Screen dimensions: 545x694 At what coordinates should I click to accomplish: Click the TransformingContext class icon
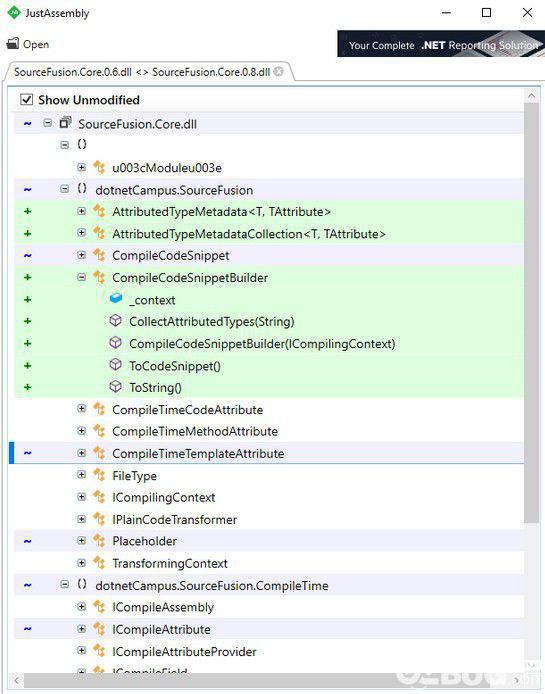coord(99,563)
